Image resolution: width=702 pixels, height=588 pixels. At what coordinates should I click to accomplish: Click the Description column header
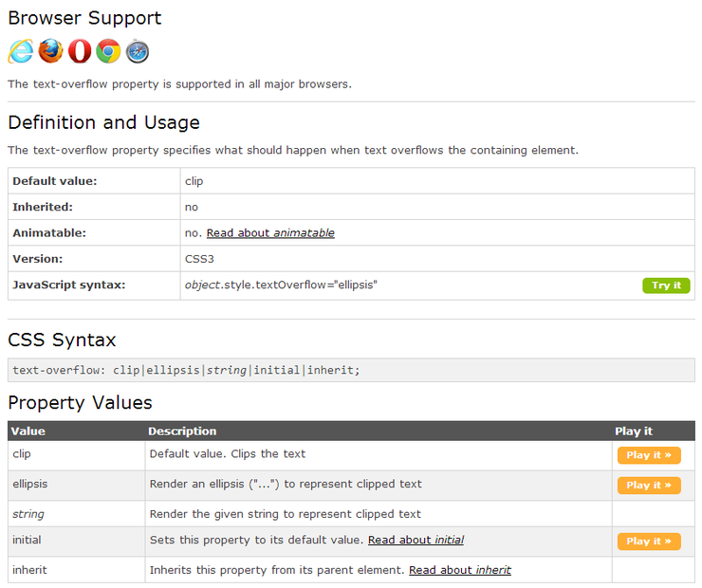pos(182,432)
